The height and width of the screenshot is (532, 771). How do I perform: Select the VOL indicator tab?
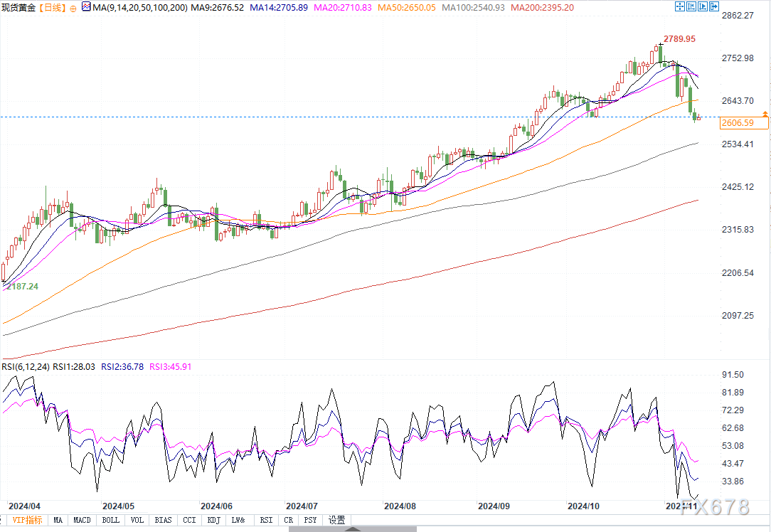137,520
